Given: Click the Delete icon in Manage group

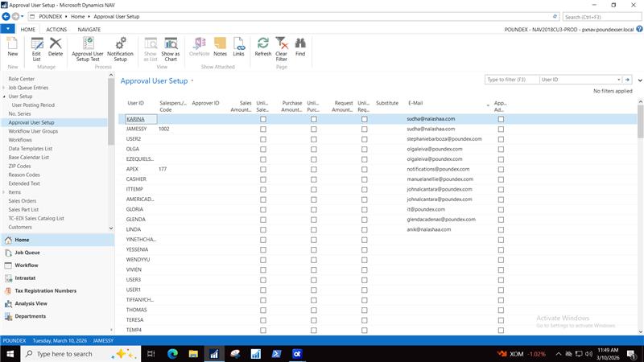Looking at the screenshot, I should coord(56,47).
